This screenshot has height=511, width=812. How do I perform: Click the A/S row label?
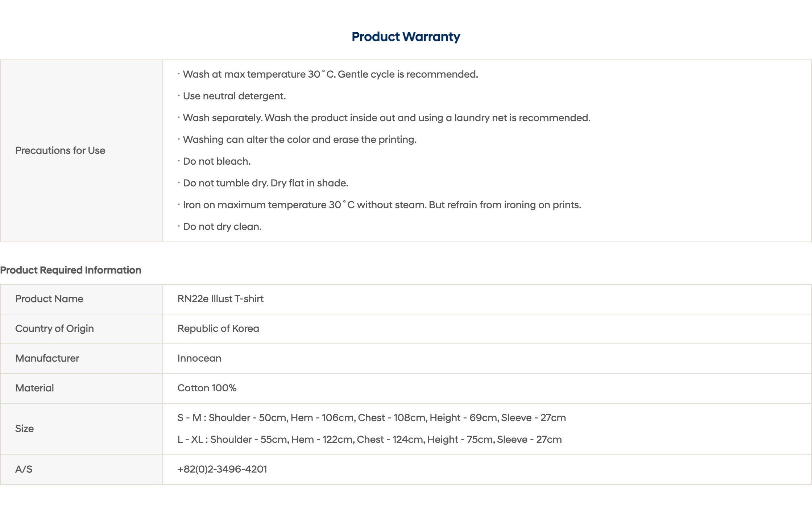pos(24,469)
